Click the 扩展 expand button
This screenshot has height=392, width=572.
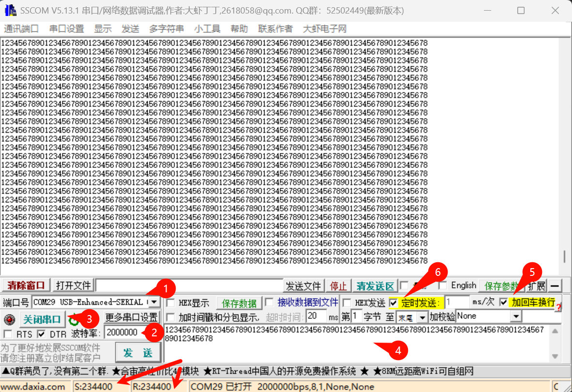point(536,286)
